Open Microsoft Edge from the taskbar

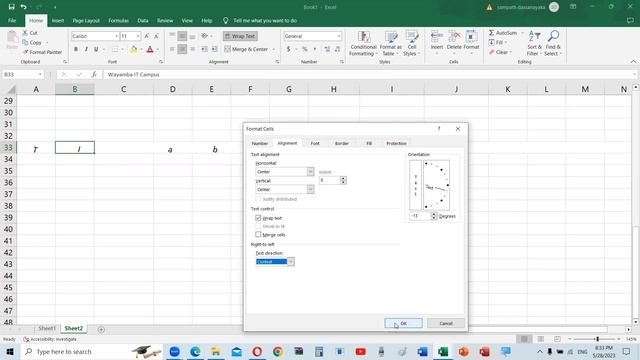coord(195,351)
